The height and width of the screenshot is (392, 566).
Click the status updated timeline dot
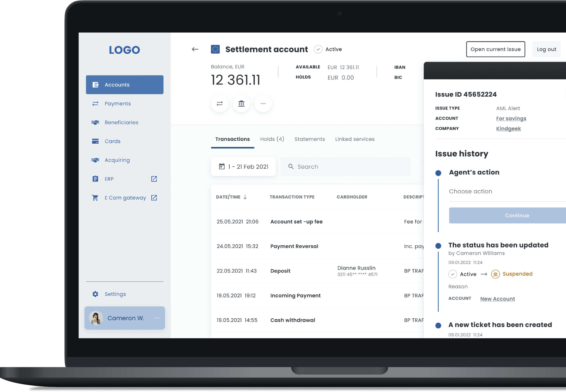438,246
